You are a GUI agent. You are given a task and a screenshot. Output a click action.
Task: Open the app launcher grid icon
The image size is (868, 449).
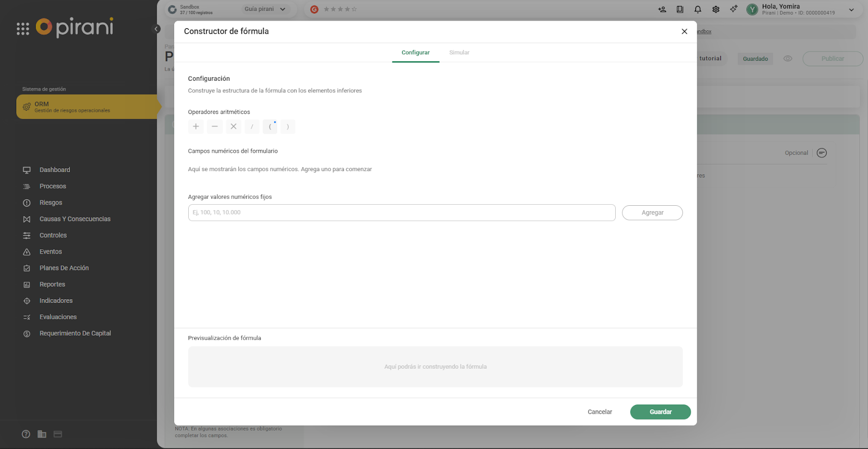(x=23, y=29)
